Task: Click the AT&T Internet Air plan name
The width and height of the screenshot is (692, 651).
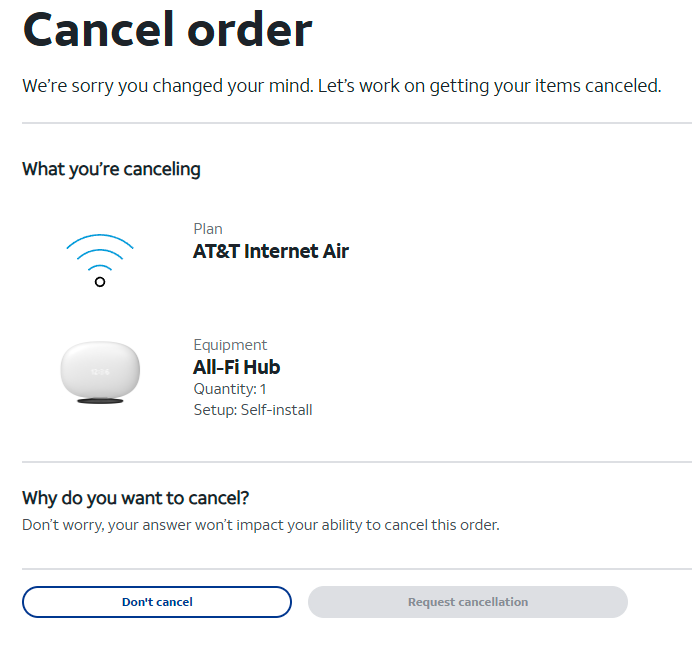Action: pyautogui.click(x=271, y=251)
